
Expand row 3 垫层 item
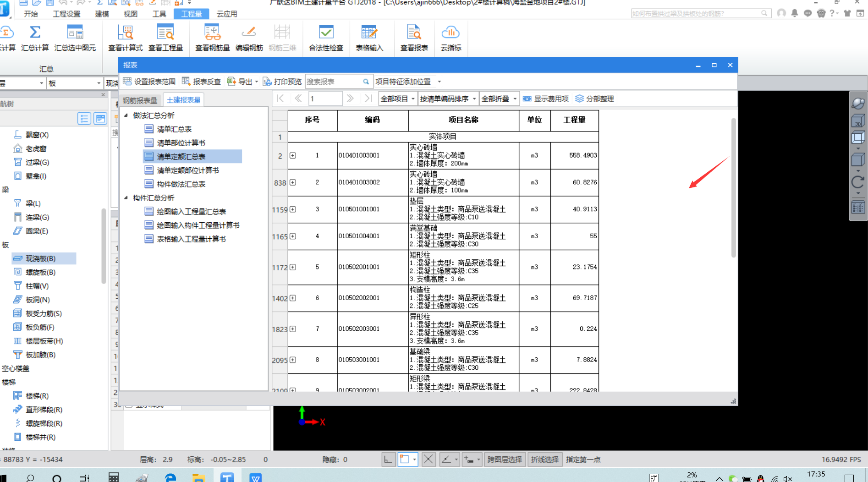pos(292,209)
